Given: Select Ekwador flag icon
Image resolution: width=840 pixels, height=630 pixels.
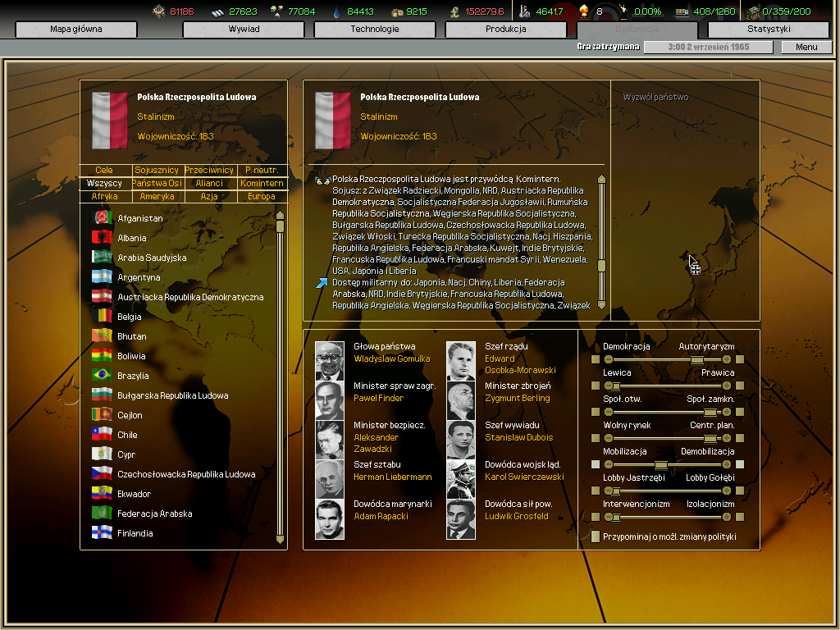Looking at the screenshot, I should (102, 493).
